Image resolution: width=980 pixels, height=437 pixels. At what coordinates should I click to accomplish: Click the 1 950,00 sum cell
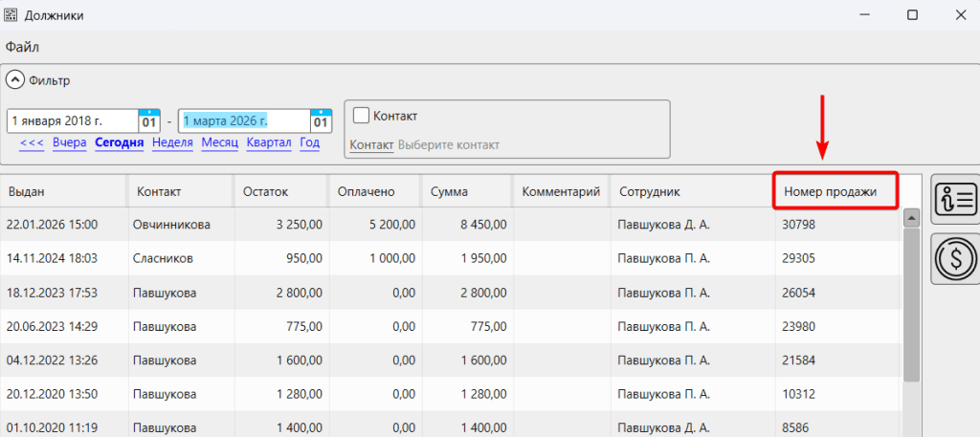(x=467, y=258)
